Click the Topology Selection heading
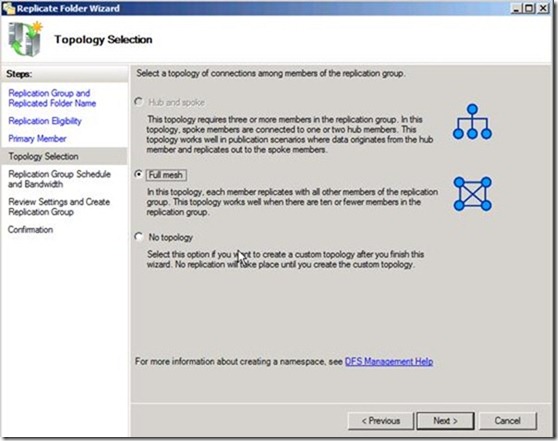The width and height of the screenshot is (558, 441). 103,39
